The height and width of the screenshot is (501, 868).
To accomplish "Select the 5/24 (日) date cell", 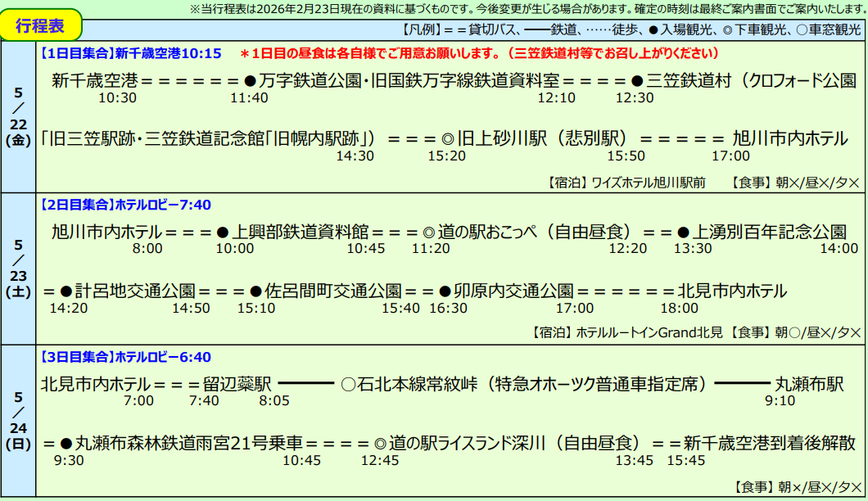I will tap(18, 421).
